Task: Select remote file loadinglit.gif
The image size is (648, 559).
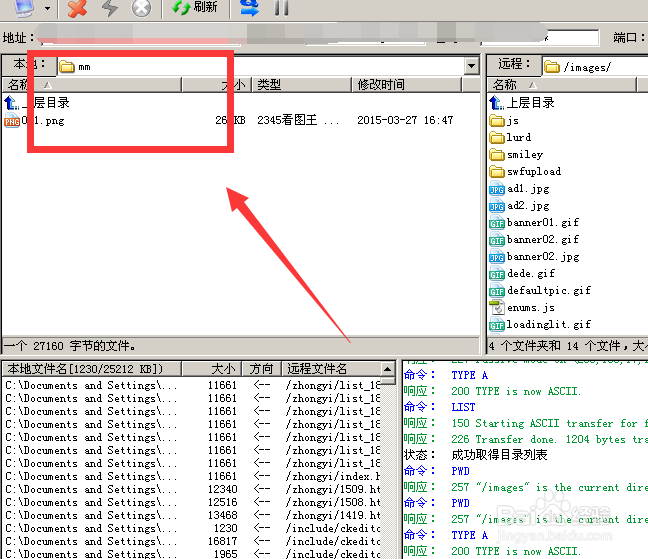Action: (x=540, y=324)
